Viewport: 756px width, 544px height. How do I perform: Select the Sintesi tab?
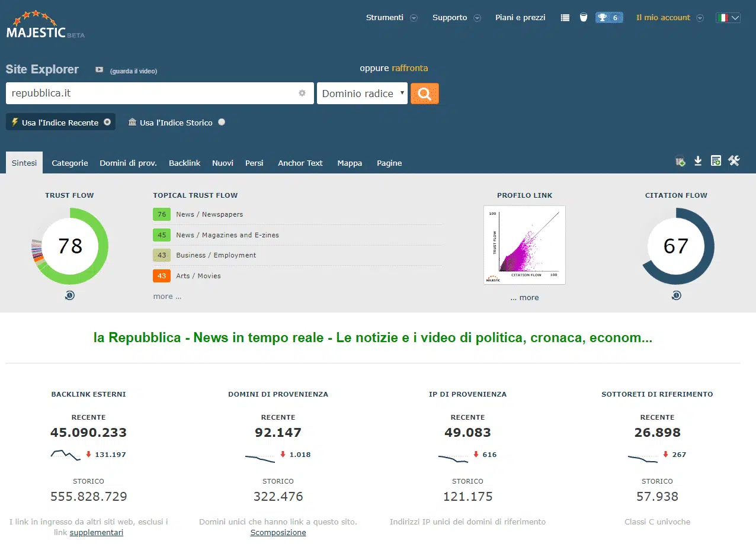tap(24, 163)
